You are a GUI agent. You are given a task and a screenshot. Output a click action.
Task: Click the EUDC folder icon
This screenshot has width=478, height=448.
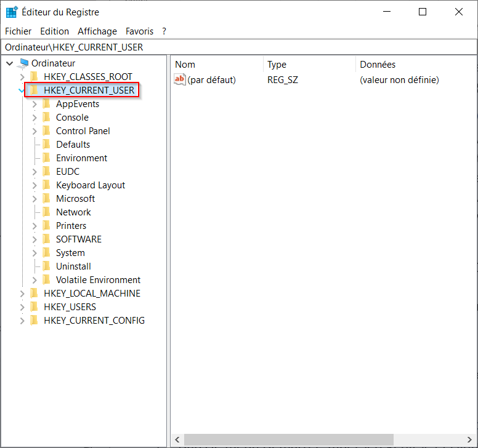point(46,172)
